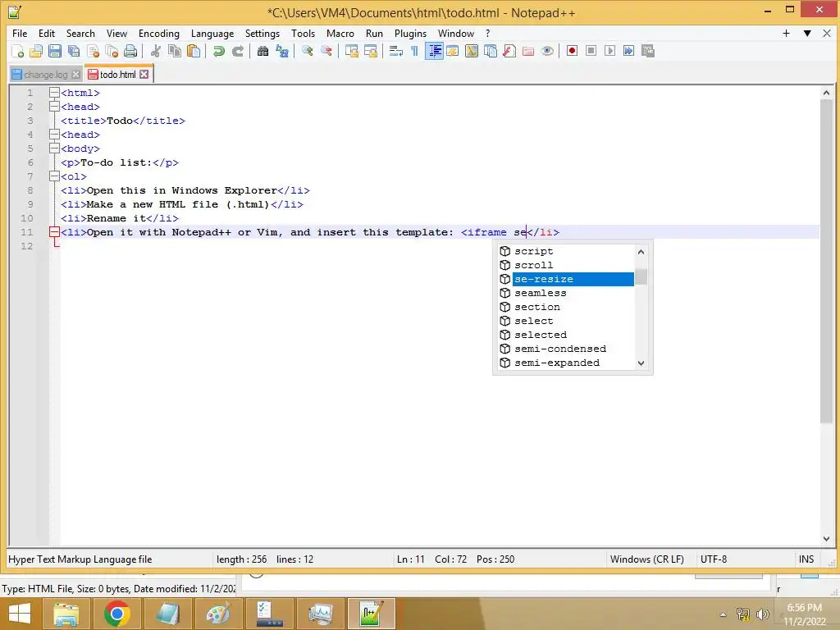Pick 'script' from the autocomplete popup

click(x=566, y=251)
